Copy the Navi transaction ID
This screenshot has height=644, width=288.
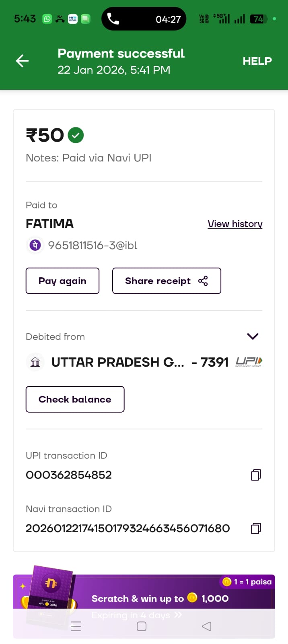click(x=256, y=528)
